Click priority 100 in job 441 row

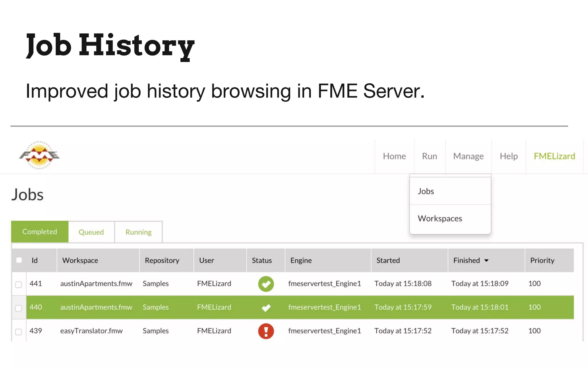(534, 283)
